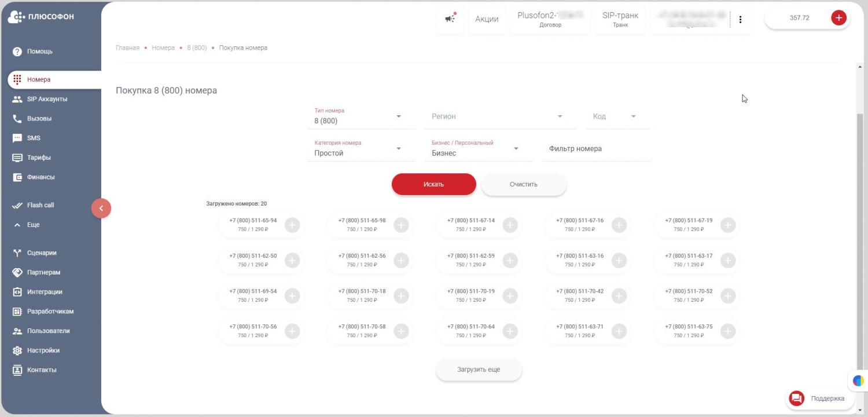Screen dimensions: 868x417
Task: Add number +7 (800) 511-67-19 via plus icon
Action: pyautogui.click(x=728, y=225)
